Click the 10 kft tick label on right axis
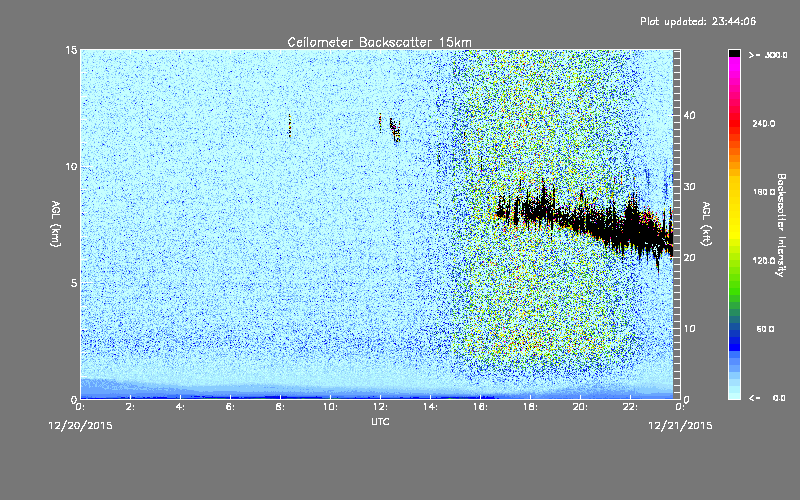This screenshot has width=800, height=500. pyautogui.click(x=689, y=329)
